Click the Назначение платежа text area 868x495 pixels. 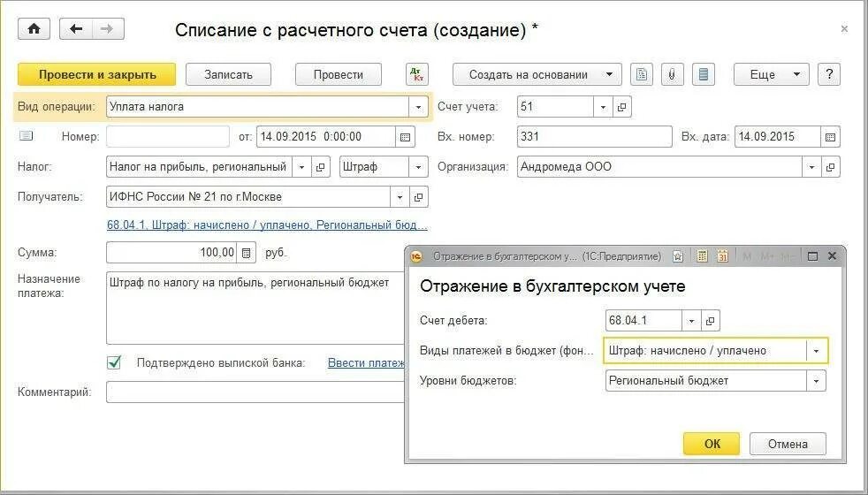tap(255, 308)
